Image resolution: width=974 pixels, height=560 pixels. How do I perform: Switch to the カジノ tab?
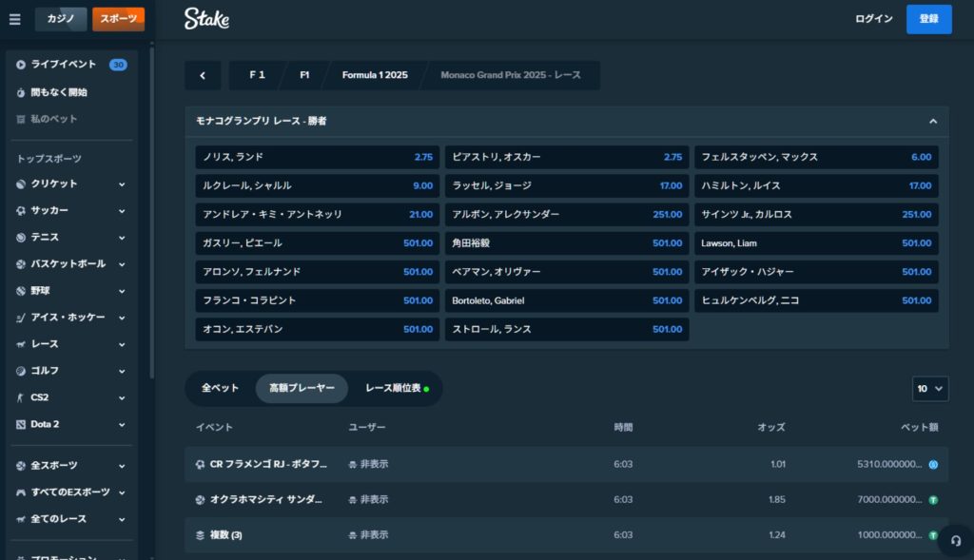tap(61, 19)
